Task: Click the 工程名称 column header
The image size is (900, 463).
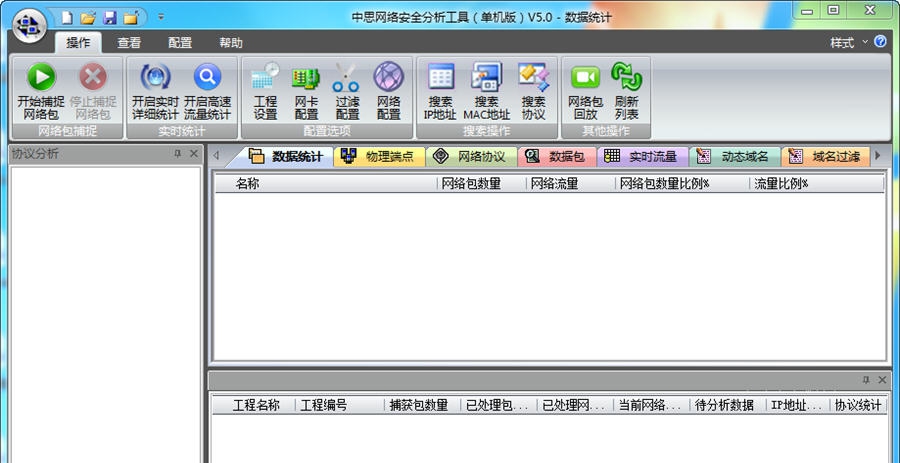Action: 254,405
